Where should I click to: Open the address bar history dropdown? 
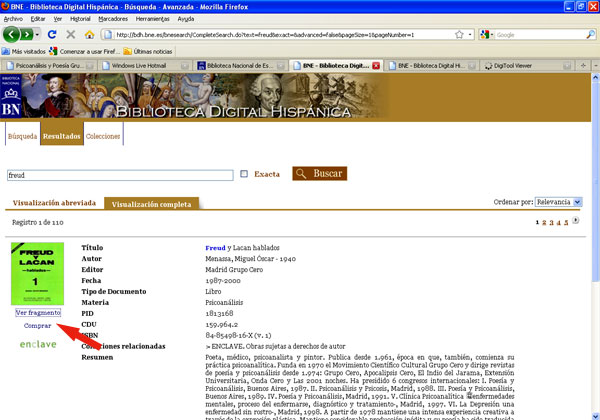pyautogui.click(x=470, y=35)
